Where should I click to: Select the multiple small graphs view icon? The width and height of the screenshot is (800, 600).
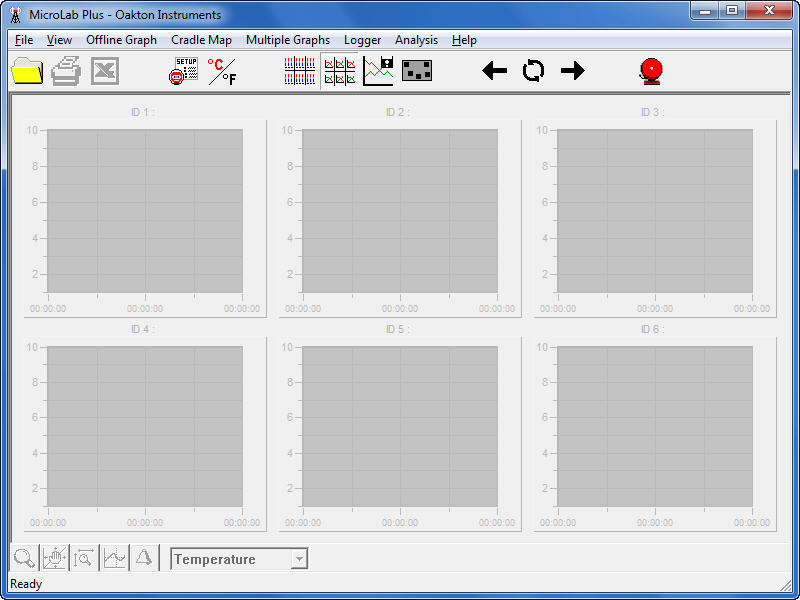click(339, 71)
